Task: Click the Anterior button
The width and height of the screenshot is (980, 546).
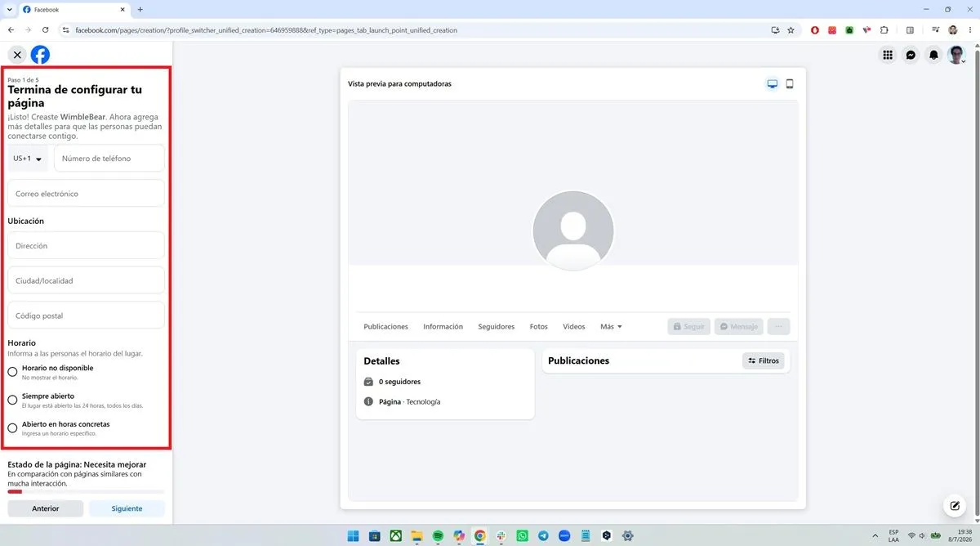Action: point(46,508)
